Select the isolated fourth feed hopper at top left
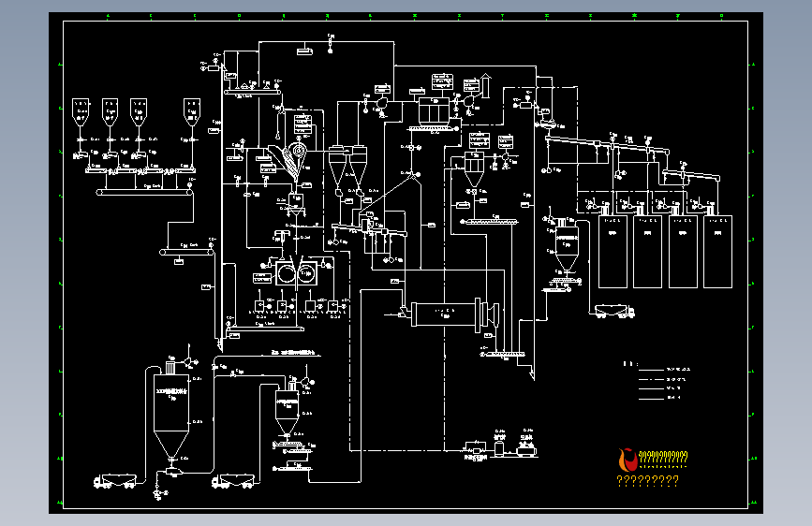Viewport: 812px width, 526px height. coord(192,111)
